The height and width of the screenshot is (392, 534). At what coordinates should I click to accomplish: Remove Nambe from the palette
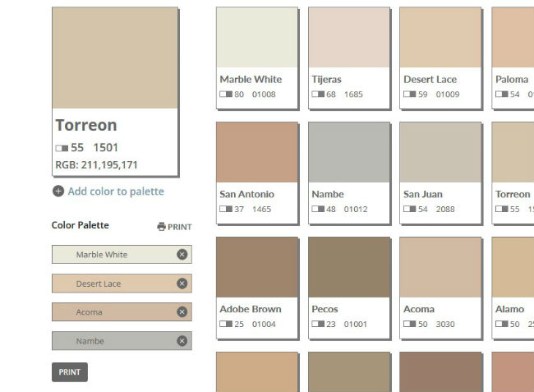click(182, 341)
